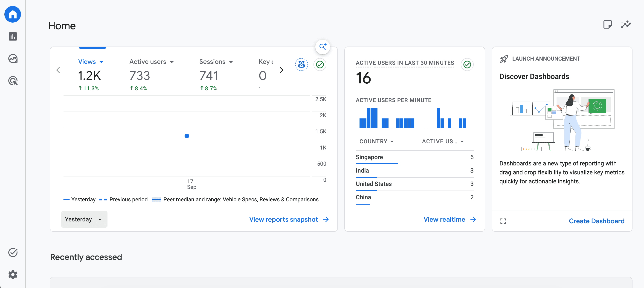The width and height of the screenshot is (644, 288).
Task: Open the Insights sparkle icon top right
Action: tap(626, 24)
